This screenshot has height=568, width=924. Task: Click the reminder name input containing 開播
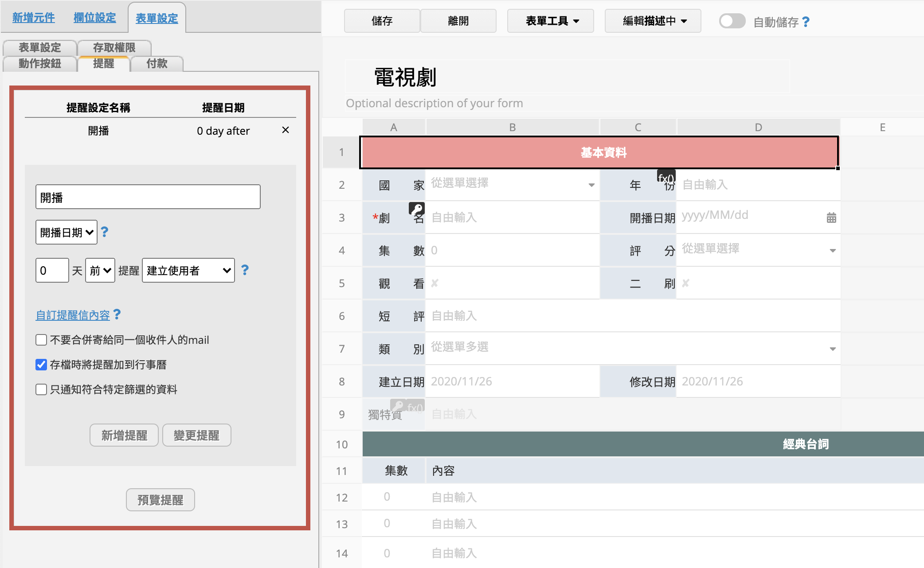pos(148,197)
